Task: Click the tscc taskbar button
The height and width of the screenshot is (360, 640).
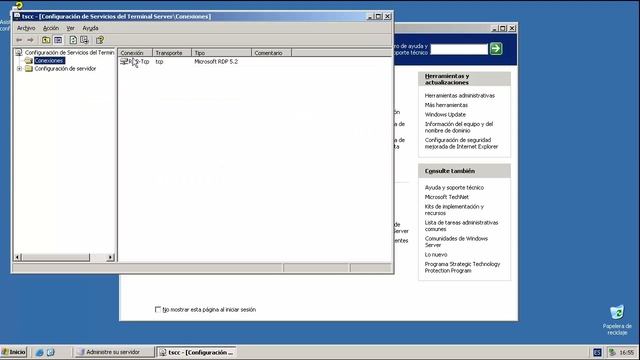Action: tap(196, 352)
